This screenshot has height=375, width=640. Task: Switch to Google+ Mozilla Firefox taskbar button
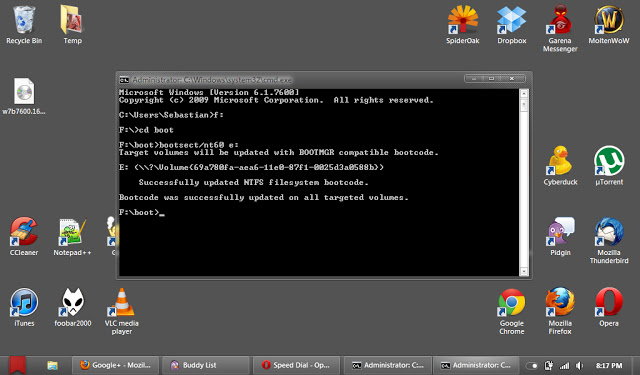116,365
